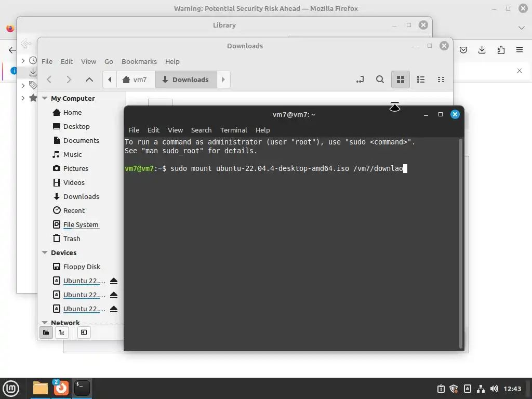This screenshot has width=532, height=399.
Task: Open Firefox extensions button
Action: pos(501,50)
